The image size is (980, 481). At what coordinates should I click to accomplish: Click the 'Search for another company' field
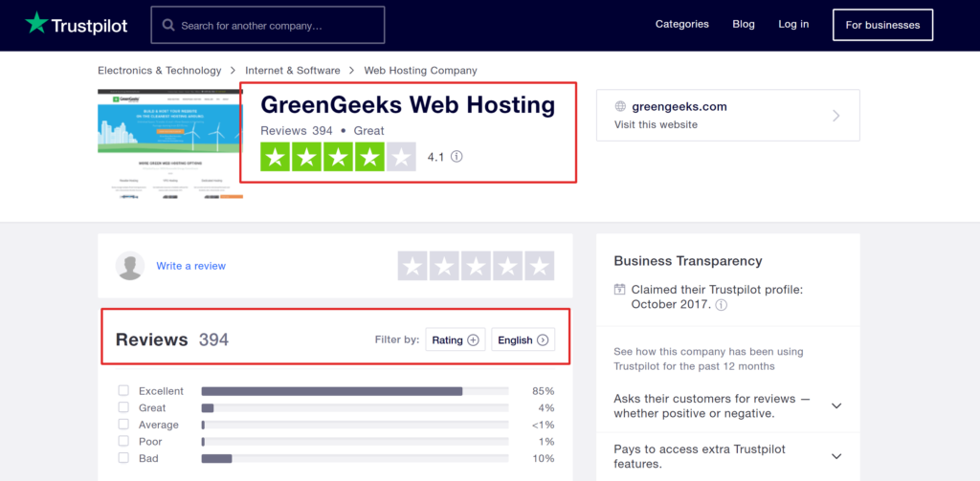tap(268, 25)
